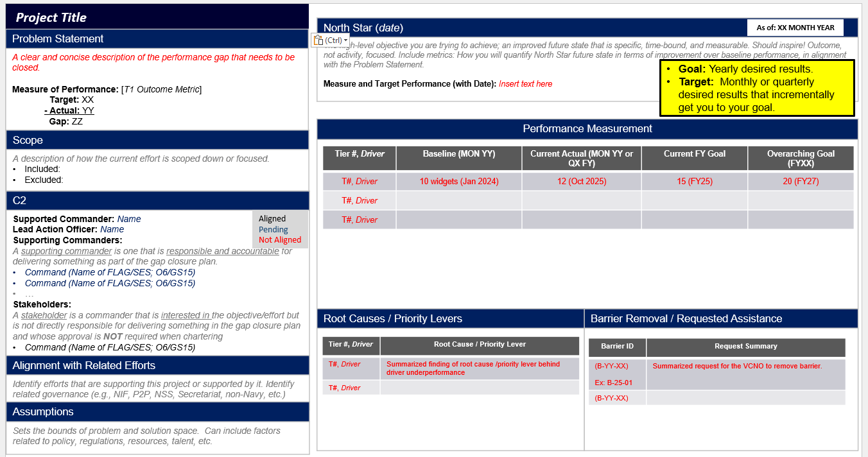Viewport: 868px width, 457px height.
Task: Select the Root Cause / Priority Lever column header
Action: 480,345
